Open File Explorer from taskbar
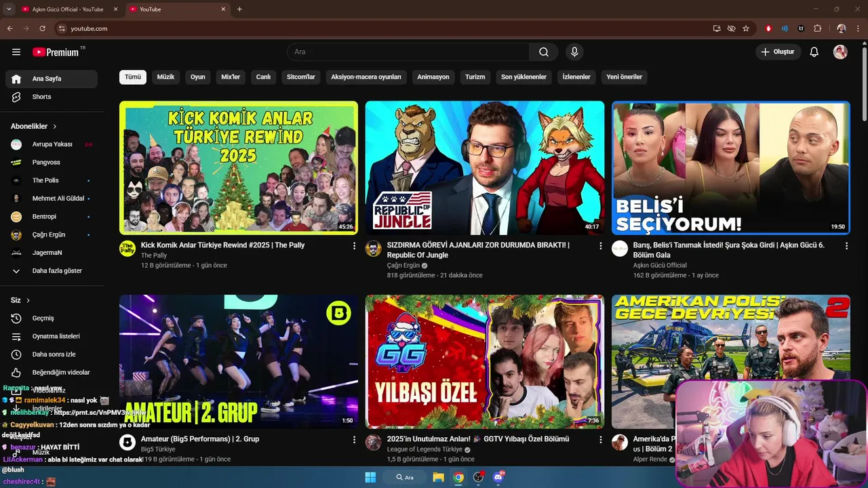The width and height of the screenshot is (868, 488). (x=438, y=477)
